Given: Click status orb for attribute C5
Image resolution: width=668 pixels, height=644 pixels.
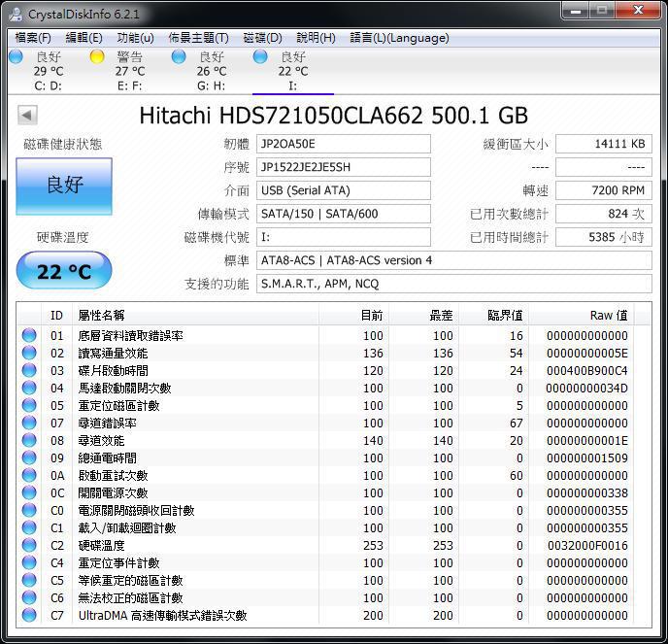Looking at the screenshot, I should pos(29,580).
